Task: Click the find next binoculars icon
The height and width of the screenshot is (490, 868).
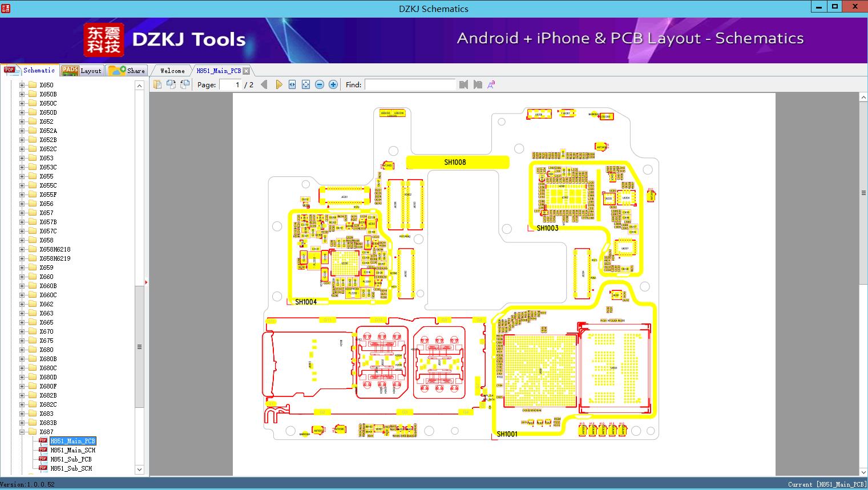Action: tap(478, 84)
